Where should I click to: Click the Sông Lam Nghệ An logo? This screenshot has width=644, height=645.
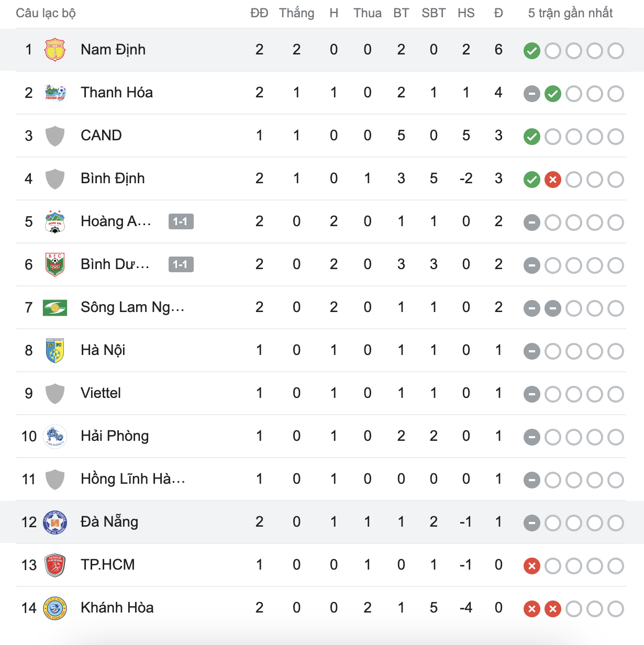[54, 307]
